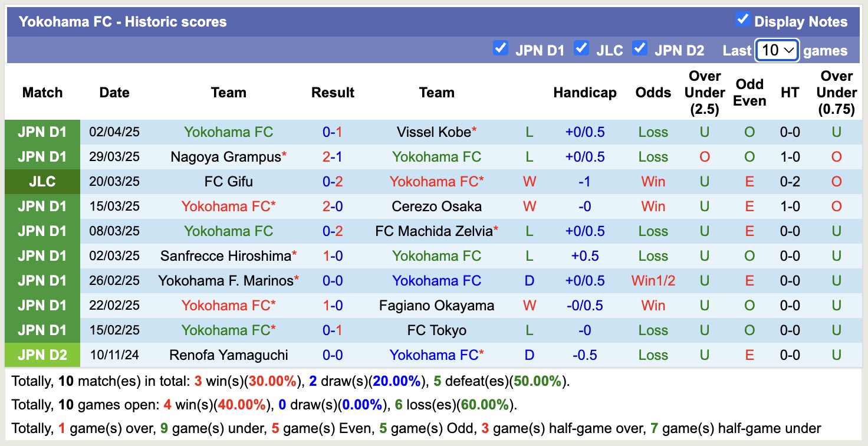This screenshot has height=446, width=868.
Task: Select the JLC badge on the FC Gifu row
Action: coord(42,182)
